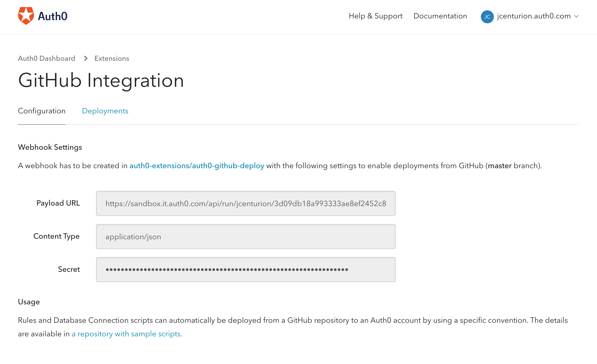Click the Content Type field
The image size is (597, 364).
(x=246, y=237)
